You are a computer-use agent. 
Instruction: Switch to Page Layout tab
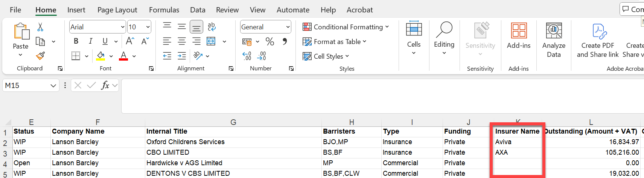tap(117, 10)
